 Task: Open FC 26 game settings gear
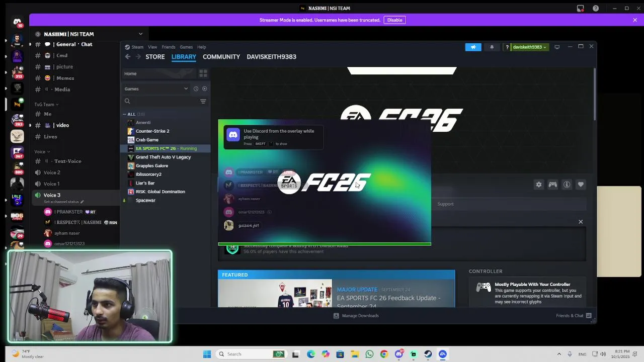tap(539, 185)
